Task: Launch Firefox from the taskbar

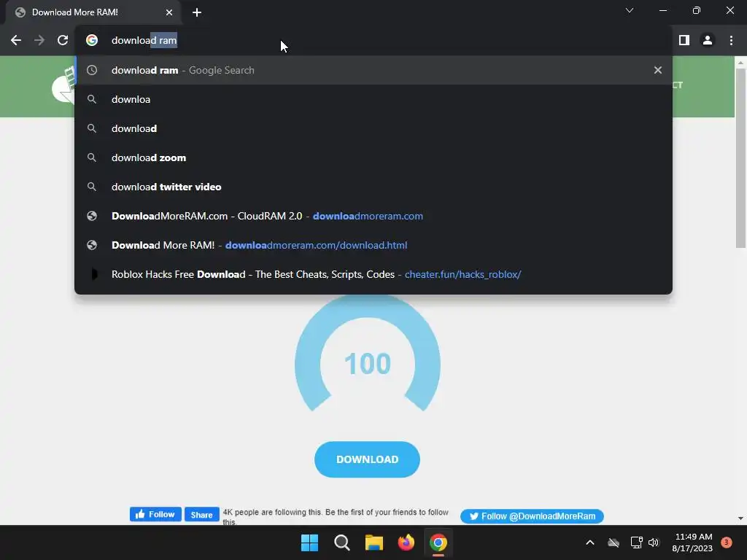Action: pyautogui.click(x=406, y=542)
